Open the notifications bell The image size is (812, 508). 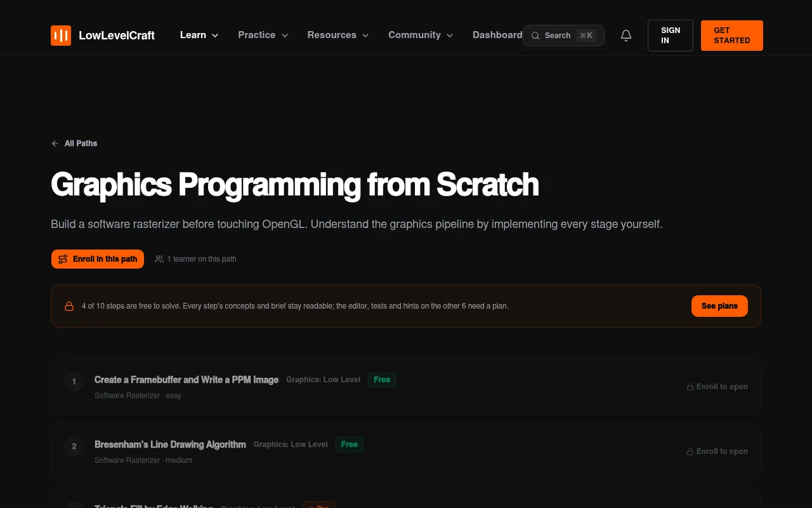click(626, 36)
